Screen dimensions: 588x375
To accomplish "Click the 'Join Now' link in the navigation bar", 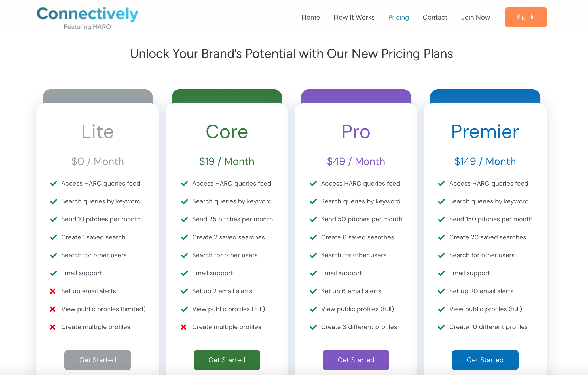I will [475, 17].
